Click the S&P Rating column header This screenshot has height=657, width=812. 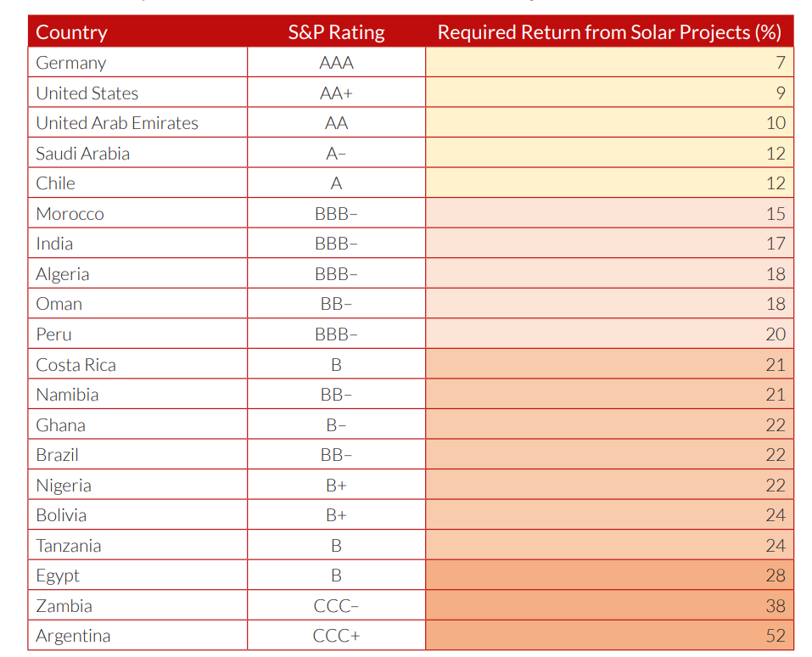click(x=336, y=32)
